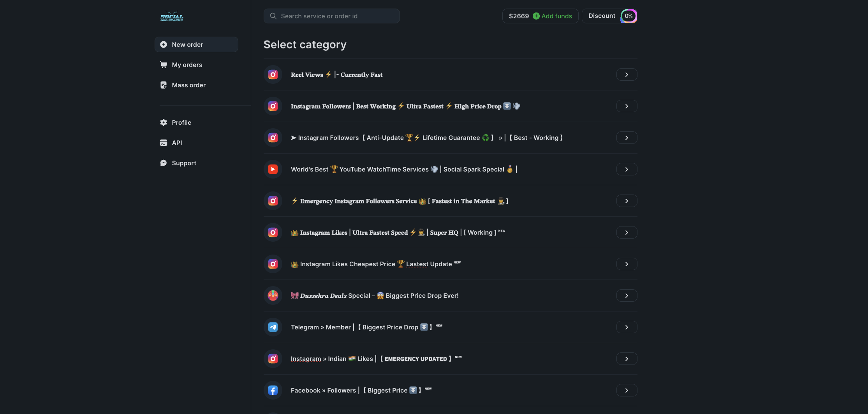868x414 pixels.
Task: Expand Emergency Instagram Followers Service chevron
Action: pos(627,201)
